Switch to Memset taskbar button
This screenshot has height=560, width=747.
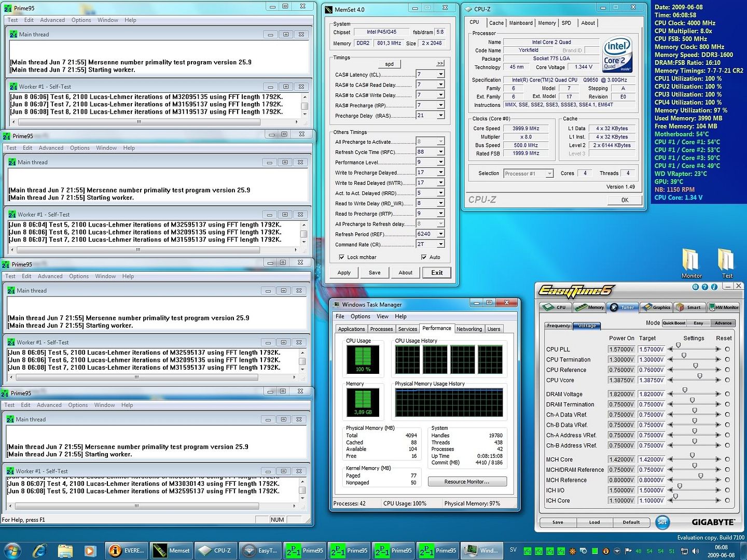[x=172, y=550]
